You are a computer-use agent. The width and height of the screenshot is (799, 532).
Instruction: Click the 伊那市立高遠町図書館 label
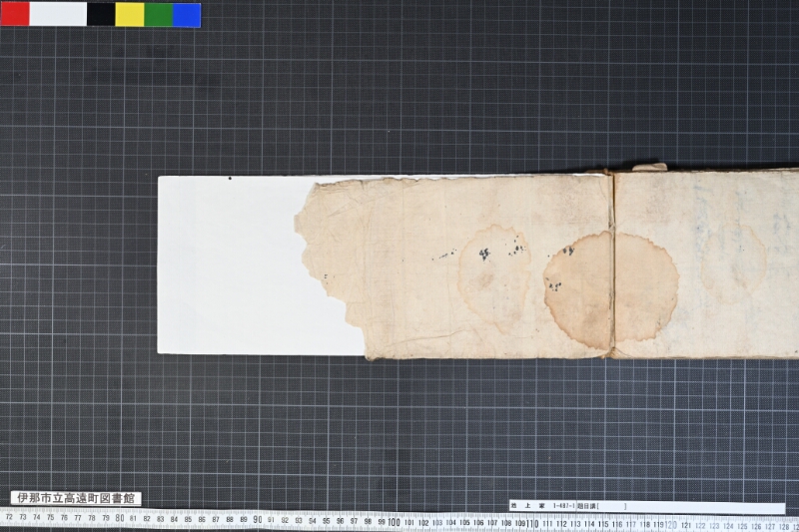pyautogui.click(x=76, y=498)
